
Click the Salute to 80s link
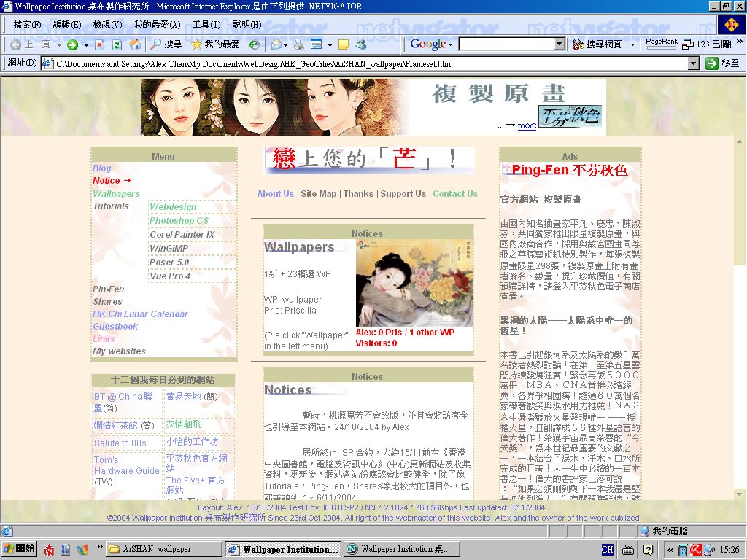[x=120, y=443]
